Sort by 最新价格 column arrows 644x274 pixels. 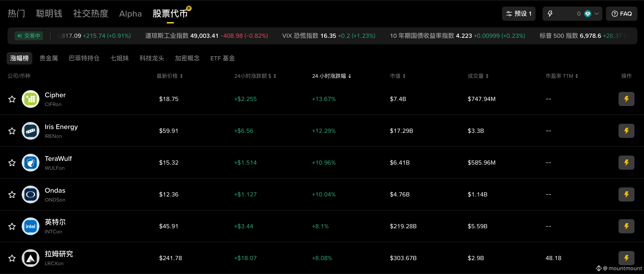click(x=181, y=76)
